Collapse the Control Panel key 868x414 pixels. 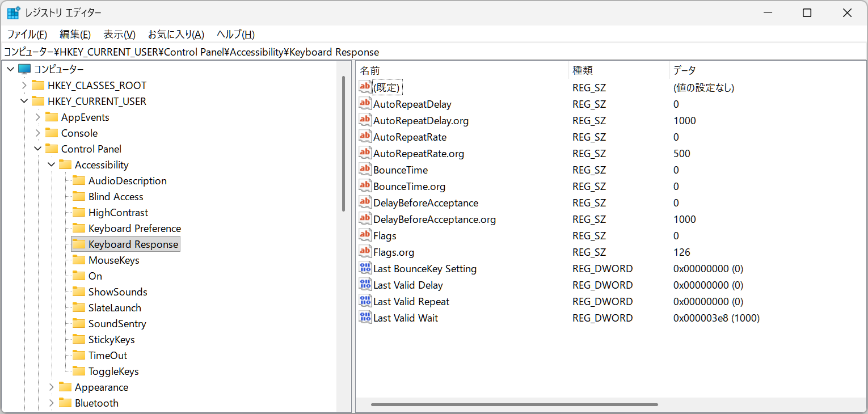point(37,149)
